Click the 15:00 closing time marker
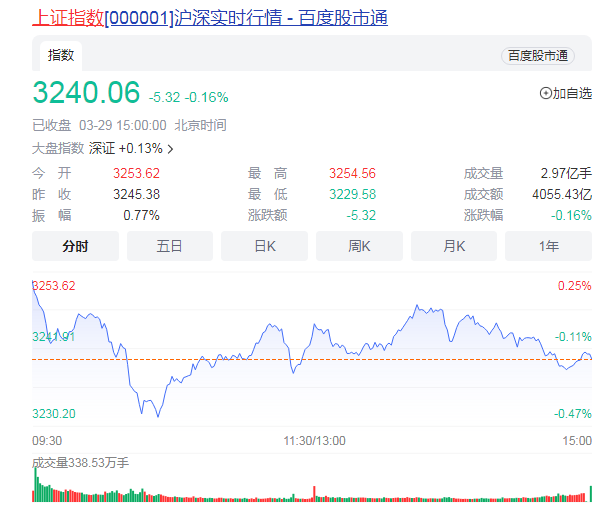This screenshot has height=510, width=609. coord(576,440)
